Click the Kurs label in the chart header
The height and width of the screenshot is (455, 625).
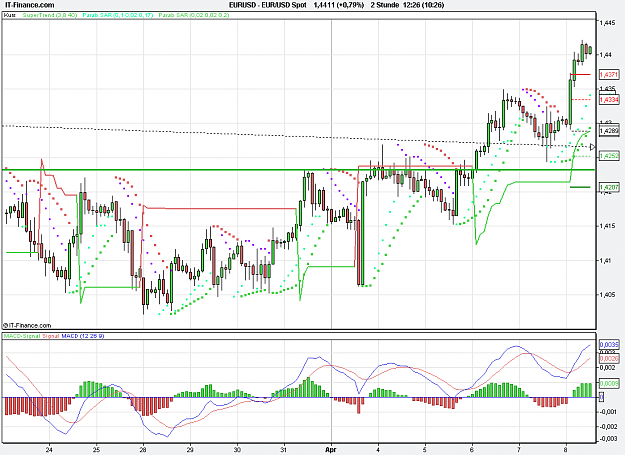click(x=10, y=15)
